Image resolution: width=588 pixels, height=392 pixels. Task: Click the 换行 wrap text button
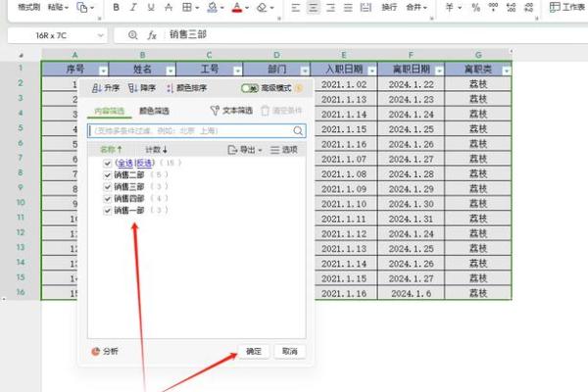(389, 7)
